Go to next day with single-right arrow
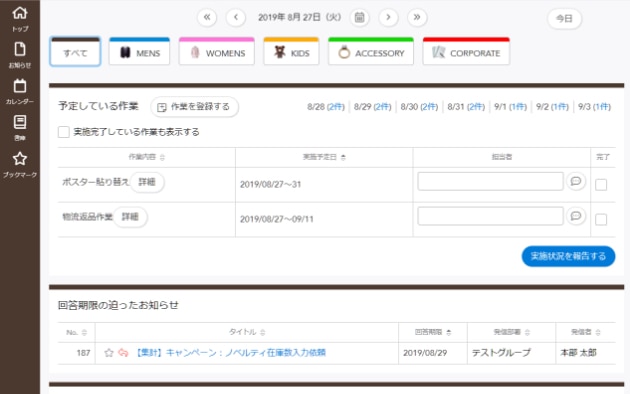 click(x=388, y=17)
